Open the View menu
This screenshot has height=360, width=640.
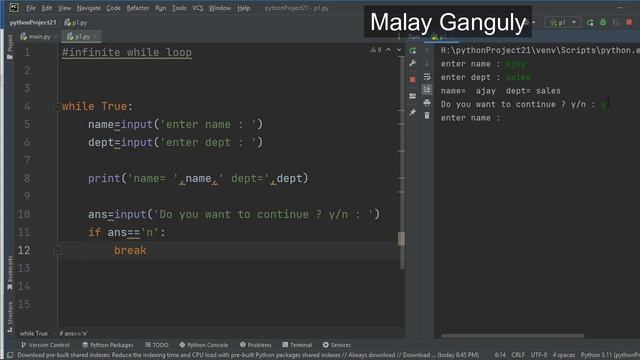[64, 8]
